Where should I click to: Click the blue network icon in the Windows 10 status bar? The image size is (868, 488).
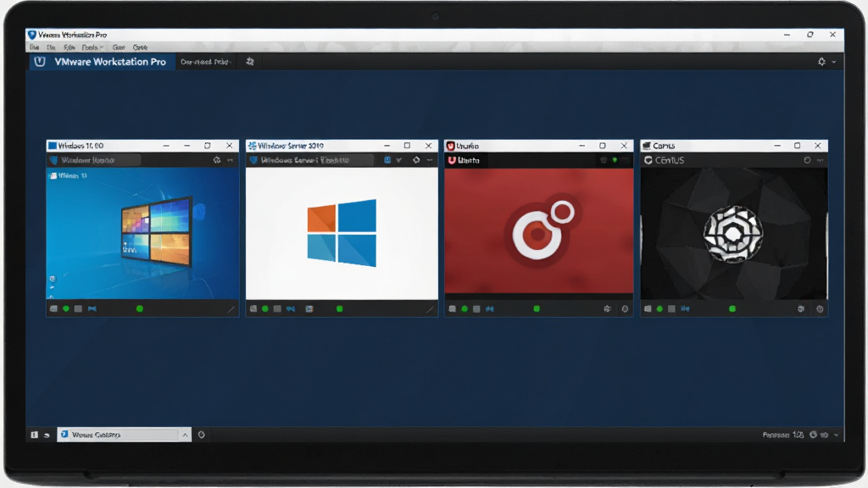[92, 308]
